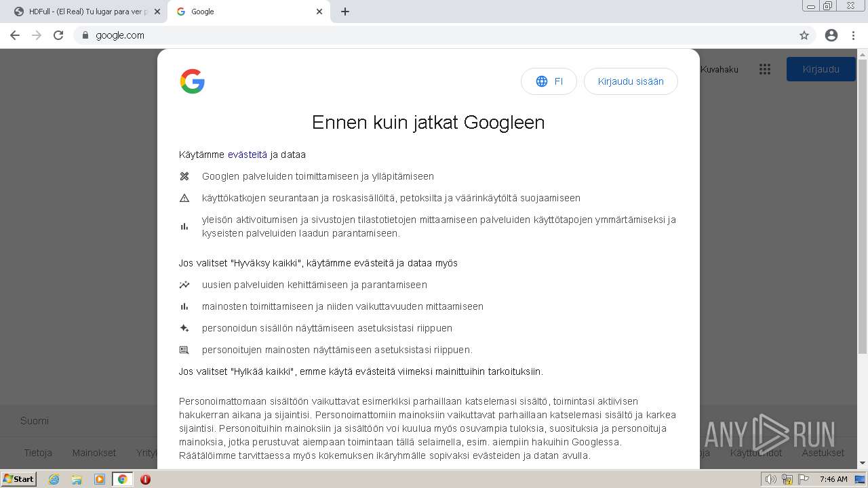
Task: Click the Kirjaudu sisään button
Action: click(631, 81)
